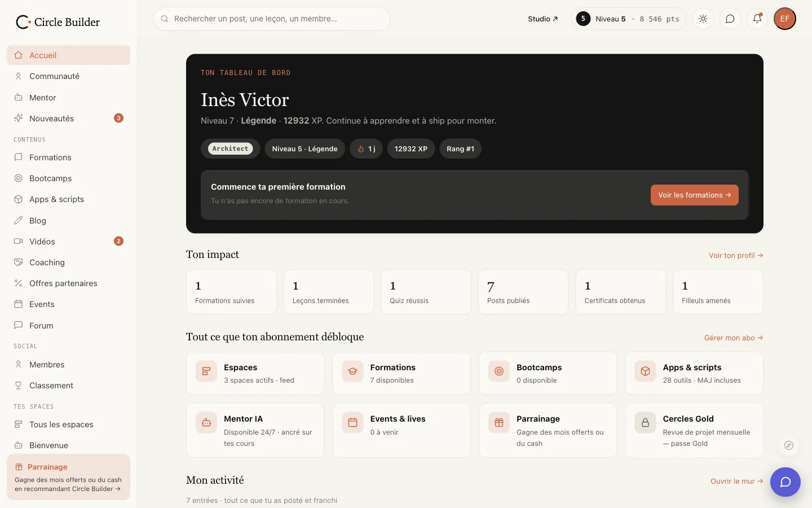Click the Cercles Gold lock icon
Image resolution: width=812 pixels, height=508 pixels.
(645, 423)
